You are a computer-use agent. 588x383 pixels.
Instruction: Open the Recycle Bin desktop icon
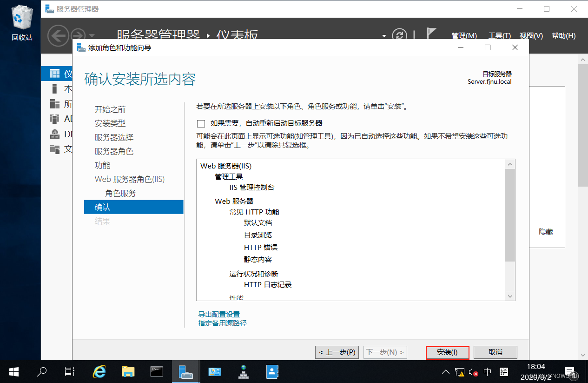click(x=22, y=22)
